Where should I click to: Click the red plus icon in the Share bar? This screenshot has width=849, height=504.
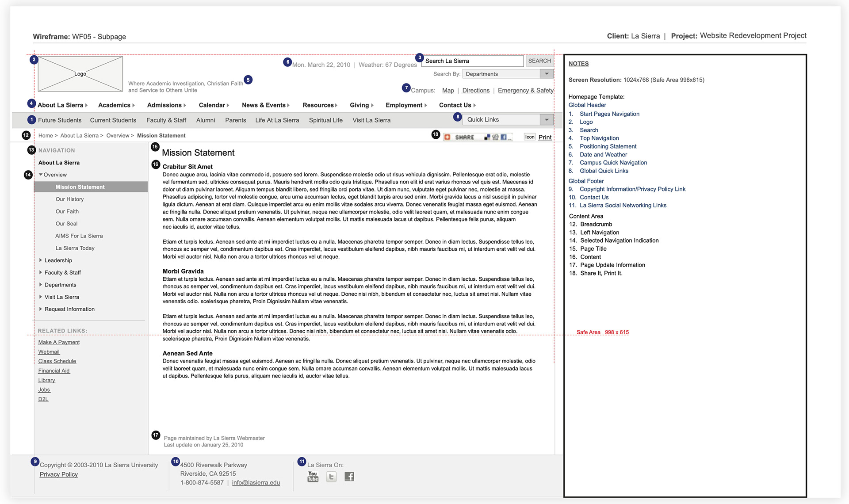(x=447, y=137)
